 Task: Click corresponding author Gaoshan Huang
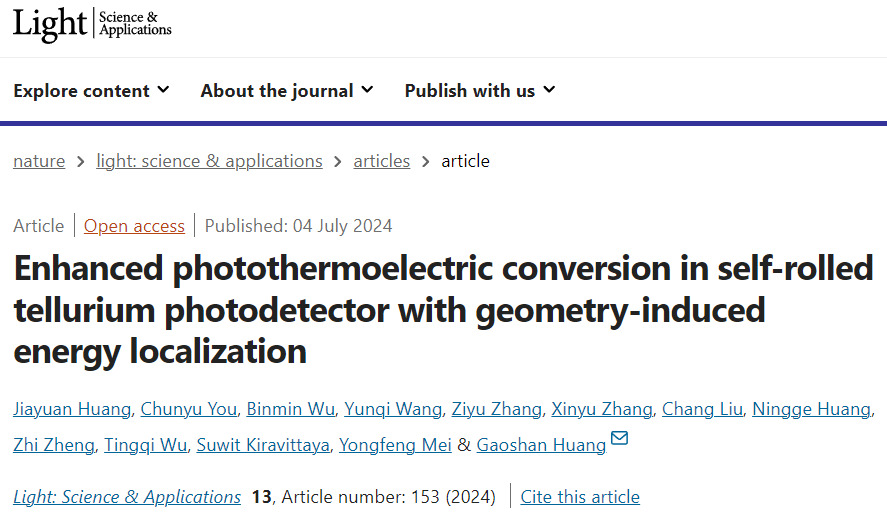pyautogui.click(x=541, y=445)
